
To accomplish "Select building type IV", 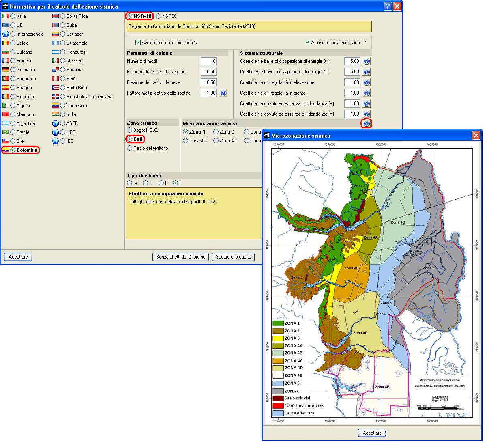I will pos(130,183).
